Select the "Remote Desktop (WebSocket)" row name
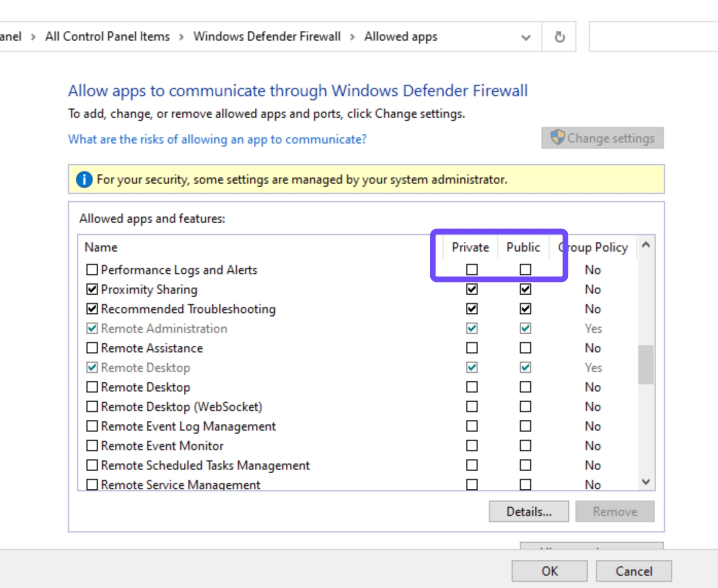This screenshot has height=588, width=718. (x=182, y=407)
